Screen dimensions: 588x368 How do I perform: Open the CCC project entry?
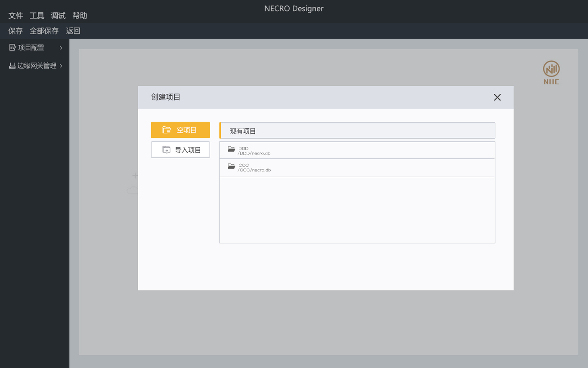357,168
